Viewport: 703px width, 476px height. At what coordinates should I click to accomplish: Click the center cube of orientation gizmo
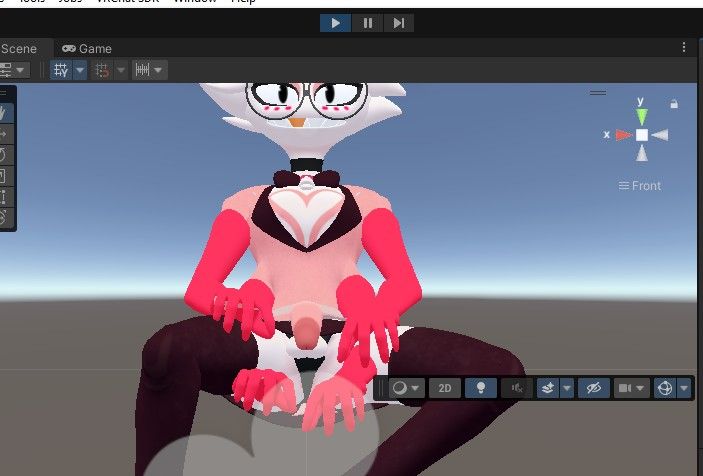pyautogui.click(x=642, y=135)
